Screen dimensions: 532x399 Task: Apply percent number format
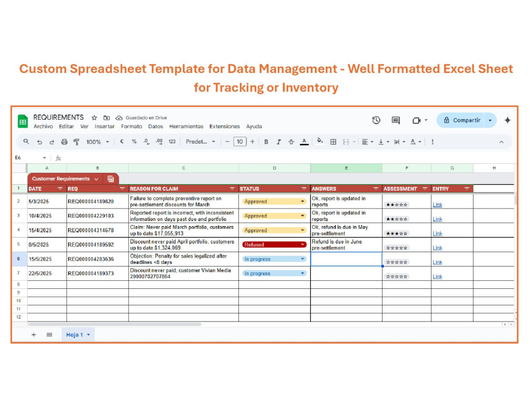pyautogui.click(x=135, y=142)
